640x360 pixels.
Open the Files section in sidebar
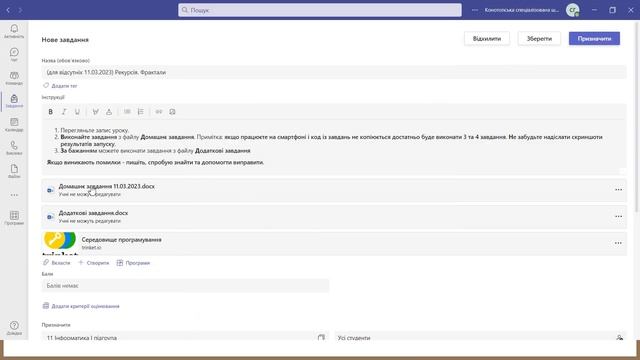point(14,171)
